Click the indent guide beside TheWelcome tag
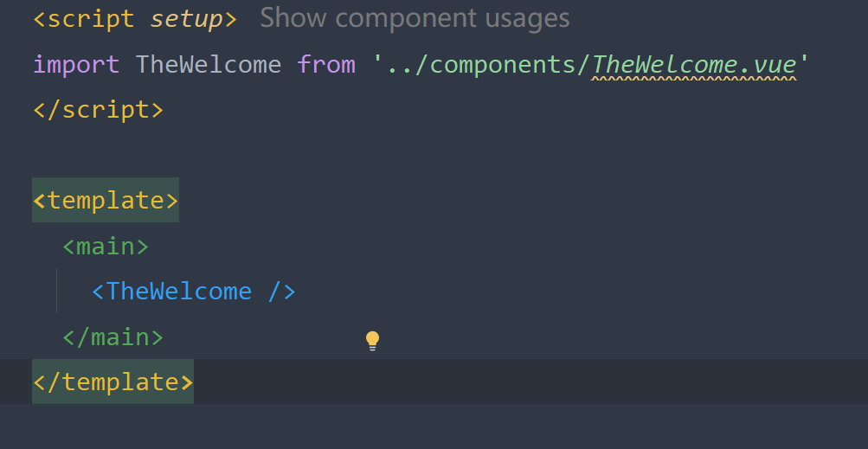Image resolution: width=868 pixels, height=449 pixels. click(x=56, y=291)
